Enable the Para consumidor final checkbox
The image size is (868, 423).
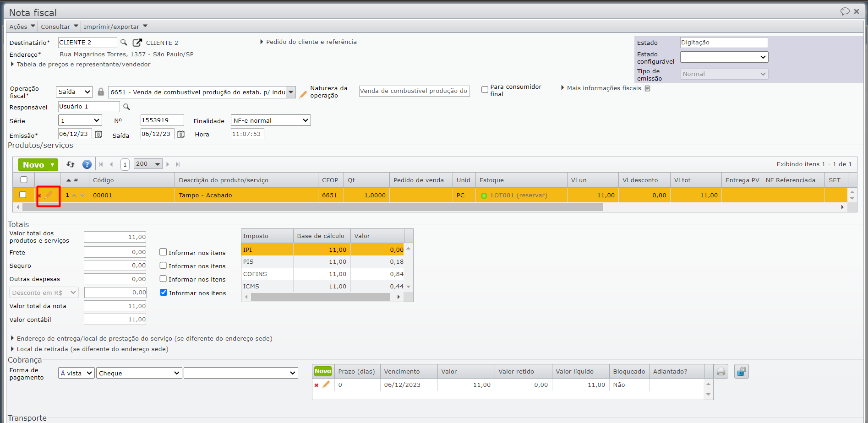[x=485, y=90]
